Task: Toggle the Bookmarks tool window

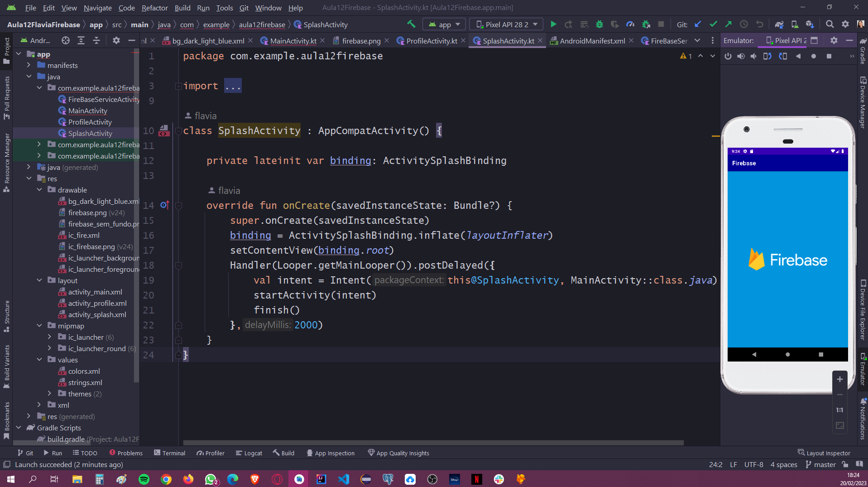Action: click(x=6, y=421)
